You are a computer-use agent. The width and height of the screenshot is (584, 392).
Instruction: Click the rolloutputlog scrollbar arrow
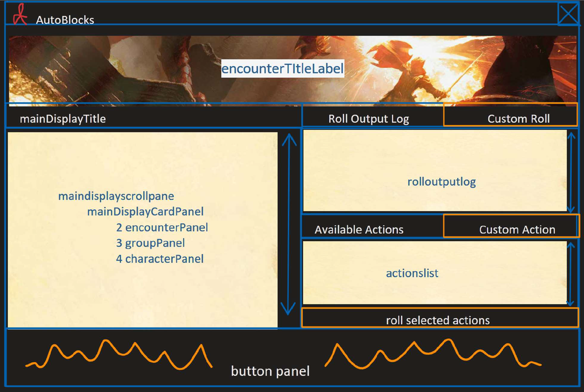click(x=572, y=136)
